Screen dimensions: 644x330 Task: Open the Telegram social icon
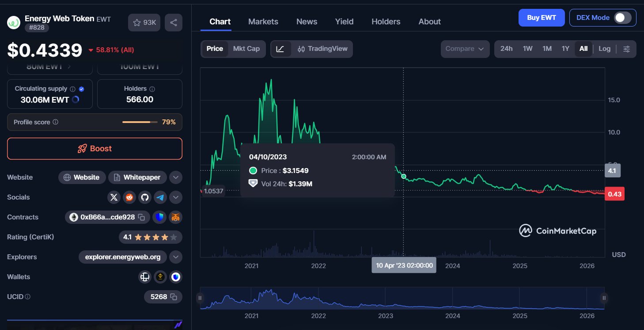[x=160, y=197]
